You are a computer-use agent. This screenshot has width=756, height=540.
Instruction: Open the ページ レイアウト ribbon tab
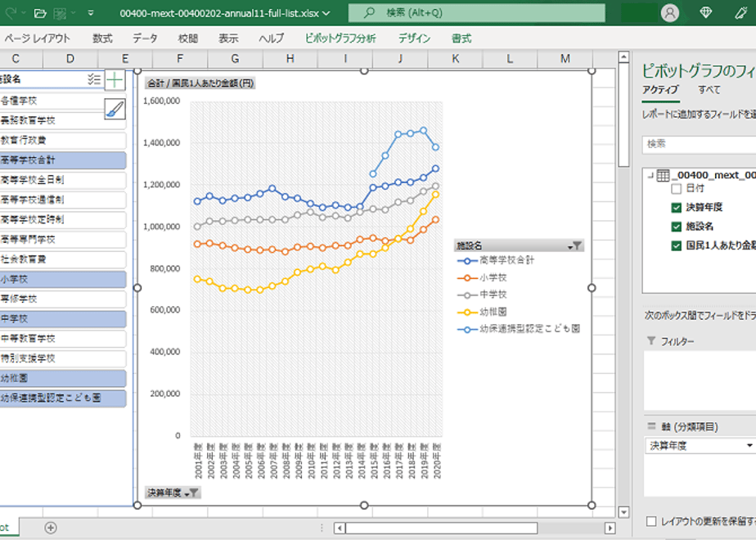point(37,38)
